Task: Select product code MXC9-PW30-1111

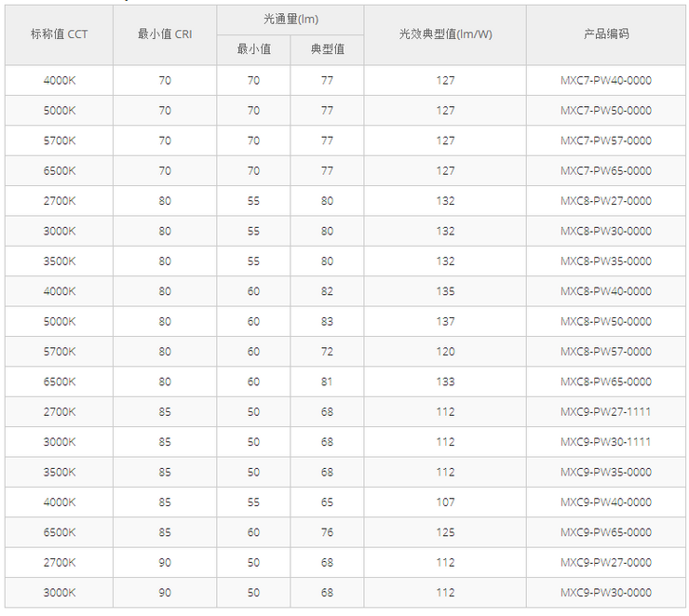Action: (x=605, y=442)
